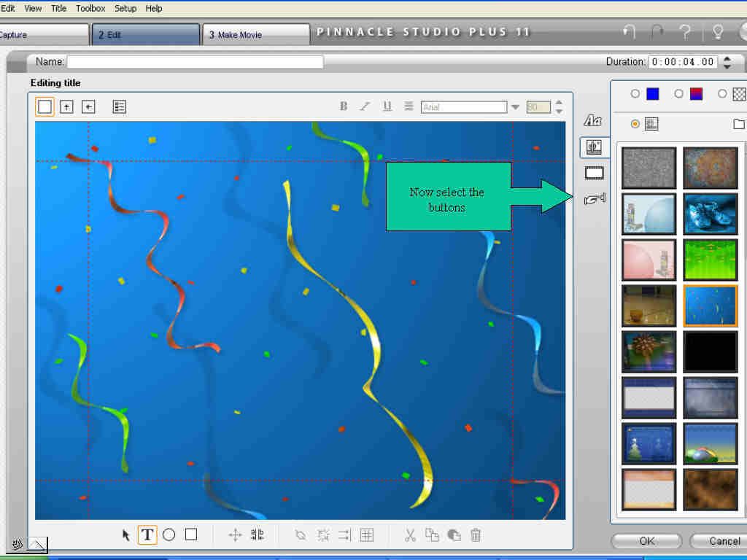Toggle Bold text formatting
The height and width of the screenshot is (560, 747).
tap(344, 106)
